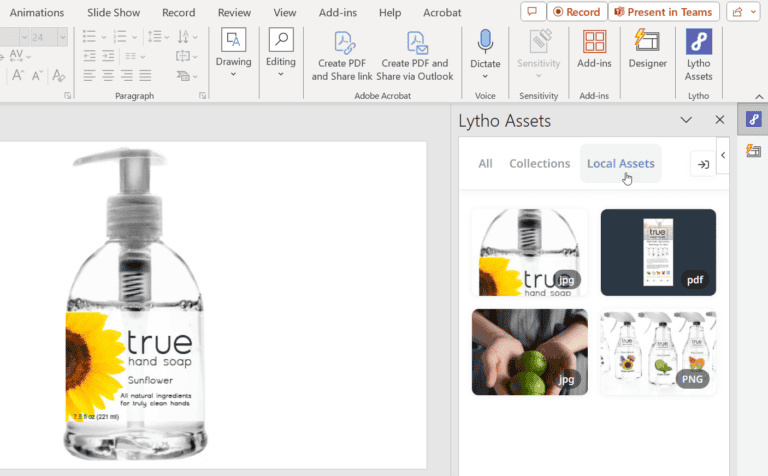Open the View ribbon tab
768x476 pixels.
[285, 12]
